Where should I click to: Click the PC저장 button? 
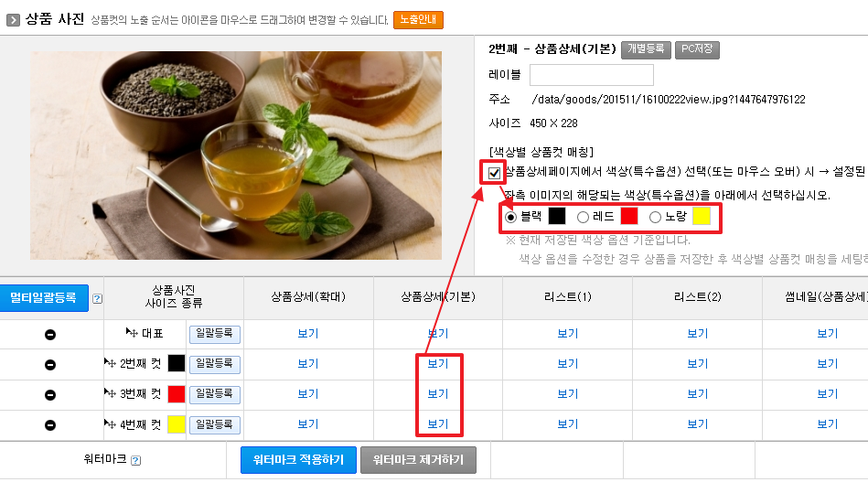[x=698, y=49]
